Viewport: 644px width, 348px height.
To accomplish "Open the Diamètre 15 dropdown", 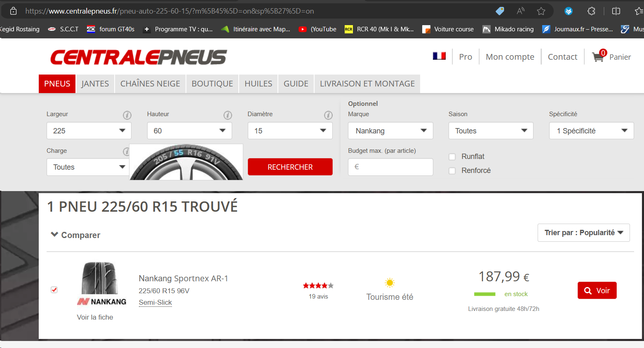I will (x=290, y=131).
